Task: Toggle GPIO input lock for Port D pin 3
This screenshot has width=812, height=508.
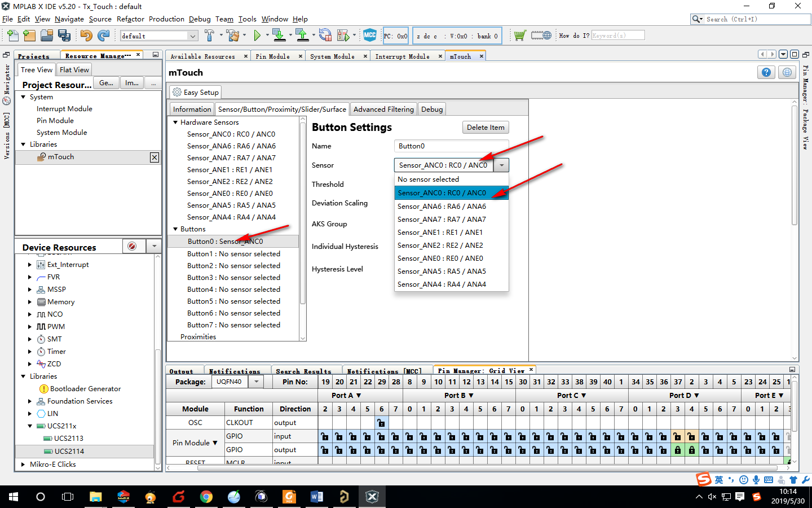Action: pos(677,436)
